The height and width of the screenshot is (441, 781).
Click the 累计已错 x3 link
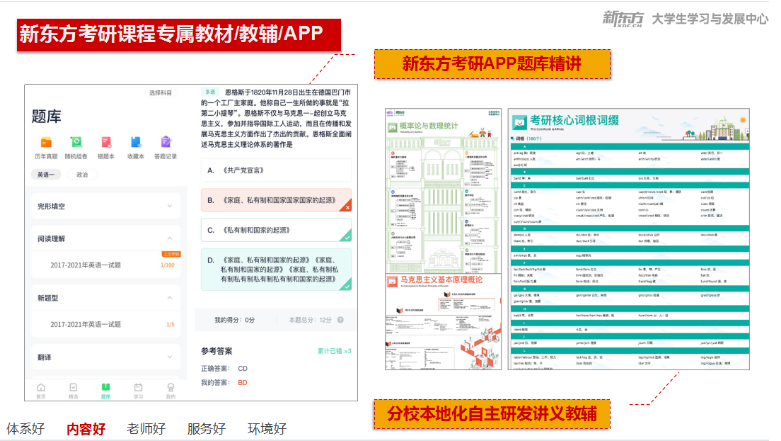(334, 351)
